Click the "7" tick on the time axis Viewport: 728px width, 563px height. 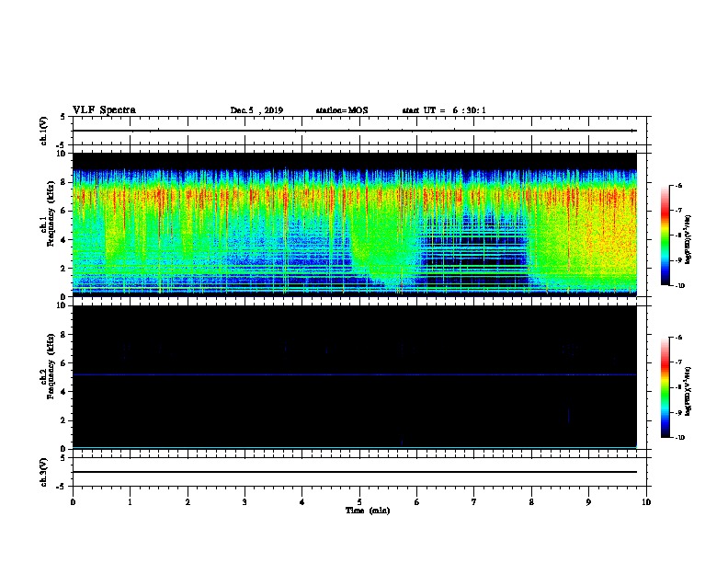pos(474,502)
